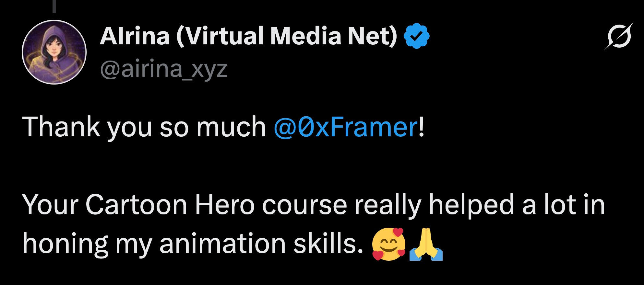Click the Grok slashed-circle icon
The image size is (644, 285).
(618, 36)
